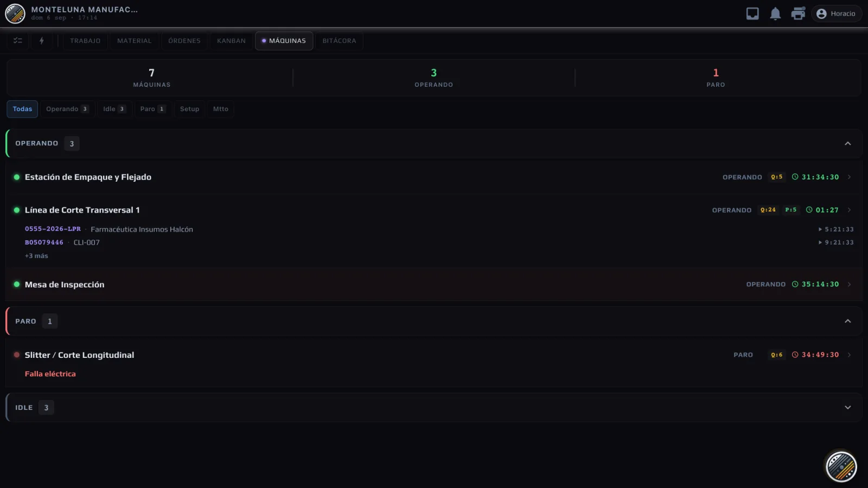Screen dimensions: 868x488
Task: Click the Q:5 queue badge on Empaque
Action: (777, 177)
